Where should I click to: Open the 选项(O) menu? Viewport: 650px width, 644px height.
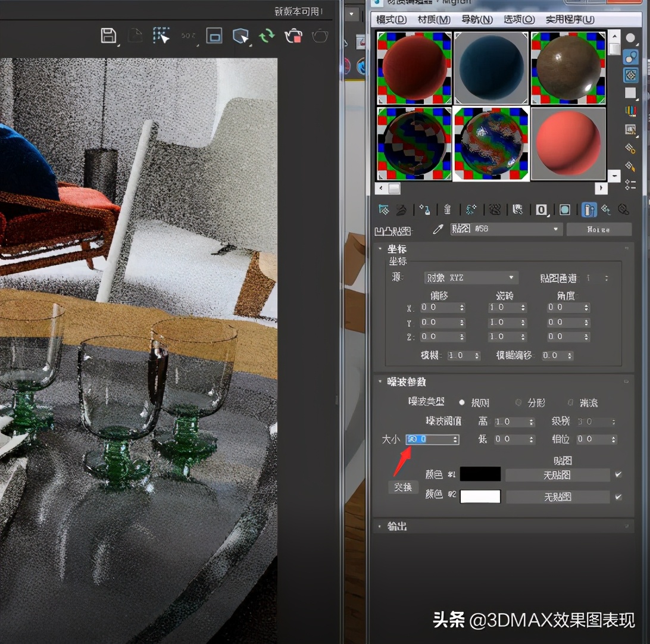(518, 19)
